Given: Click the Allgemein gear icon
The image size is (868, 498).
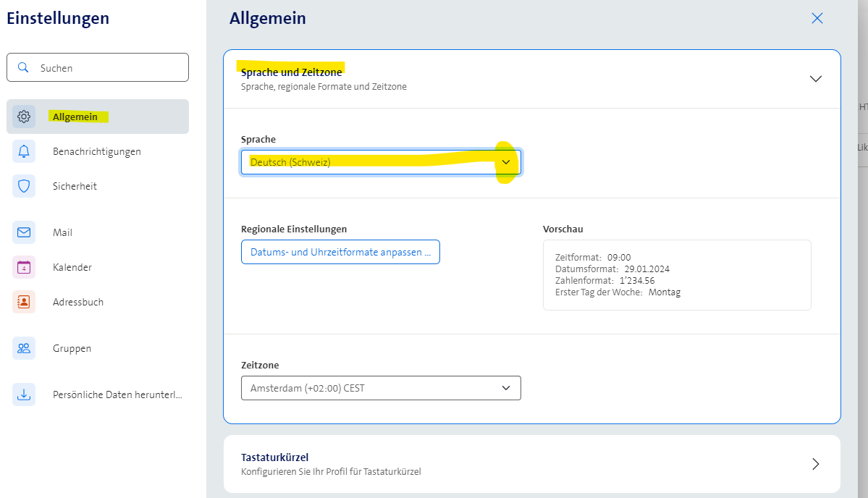Looking at the screenshot, I should [x=24, y=117].
